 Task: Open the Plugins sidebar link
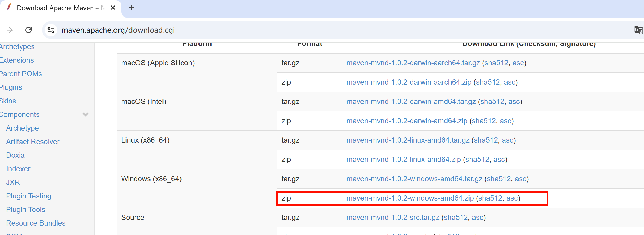pos(11,87)
